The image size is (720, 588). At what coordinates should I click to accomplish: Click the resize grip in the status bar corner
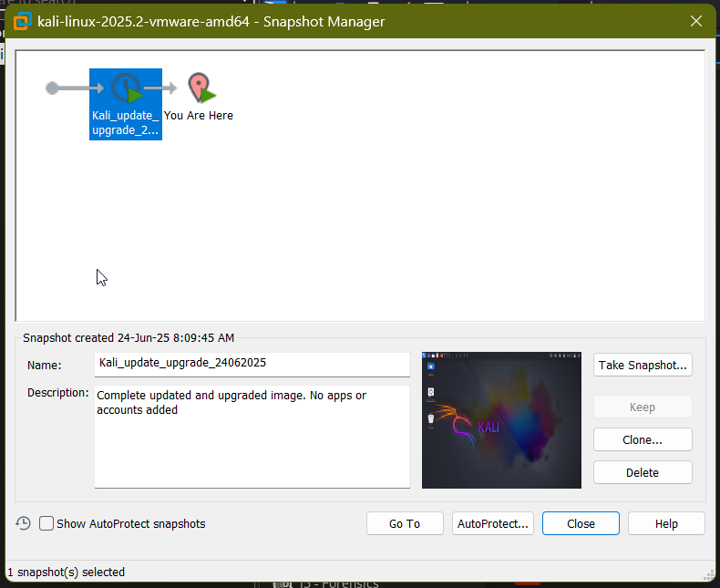(x=709, y=576)
